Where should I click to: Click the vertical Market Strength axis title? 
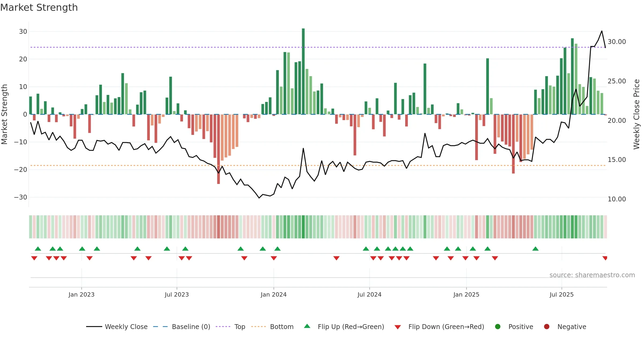tap(4, 114)
